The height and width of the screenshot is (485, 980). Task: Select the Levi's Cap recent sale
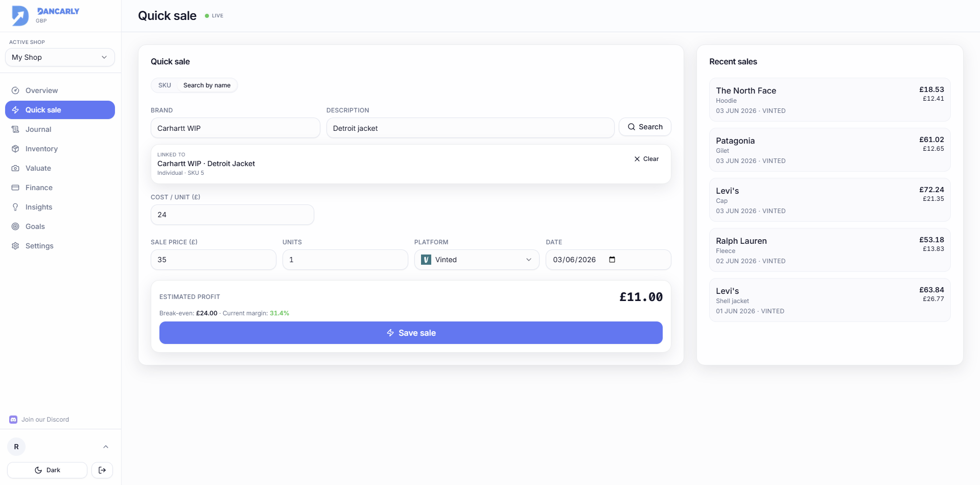click(x=830, y=200)
